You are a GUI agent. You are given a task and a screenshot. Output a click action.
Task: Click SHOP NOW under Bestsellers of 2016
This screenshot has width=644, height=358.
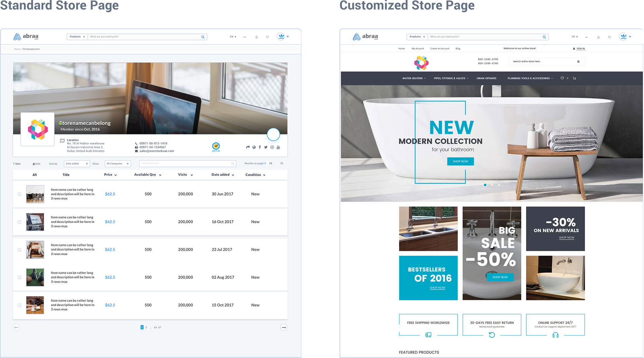click(x=437, y=288)
